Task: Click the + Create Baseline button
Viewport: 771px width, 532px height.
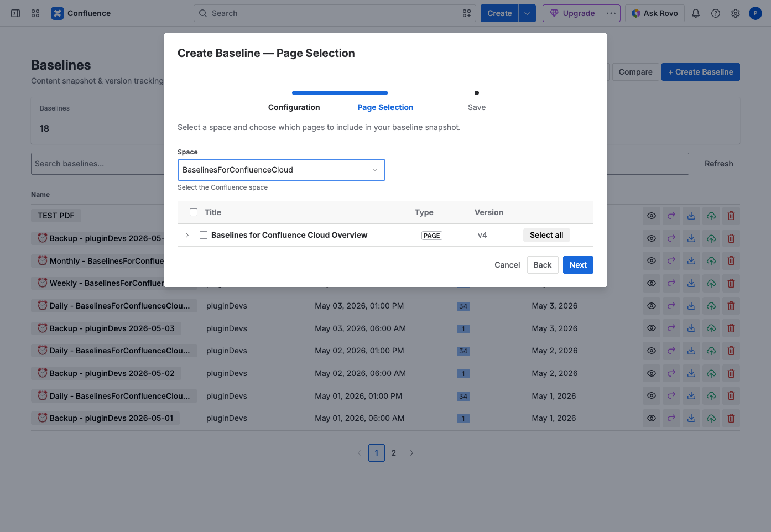Action: (701, 72)
